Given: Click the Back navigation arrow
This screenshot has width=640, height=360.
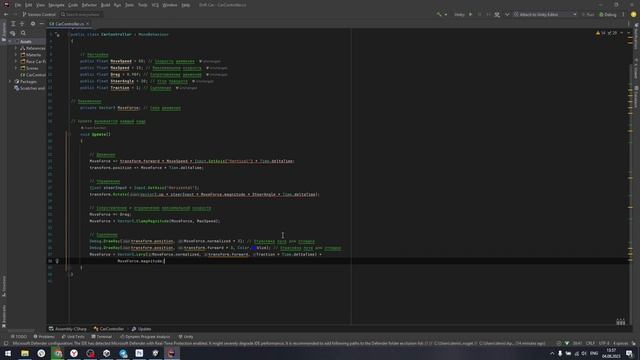Looking at the screenshot, I should tap(6, 14).
